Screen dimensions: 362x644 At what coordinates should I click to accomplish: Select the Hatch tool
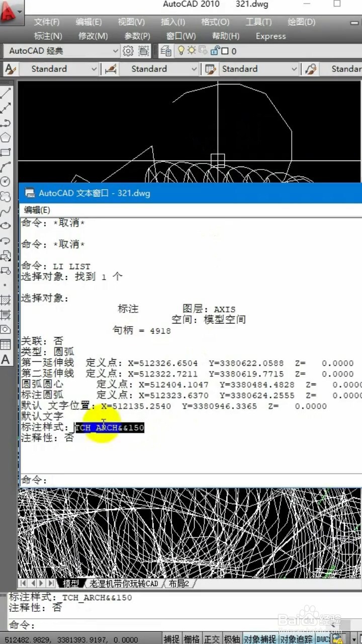click(x=6, y=300)
